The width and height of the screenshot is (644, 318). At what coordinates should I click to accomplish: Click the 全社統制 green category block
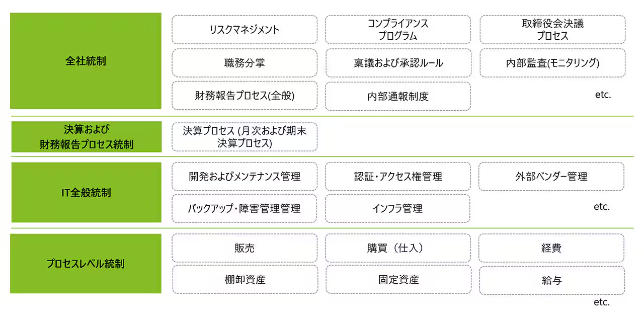pyautogui.click(x=86, y=61)
